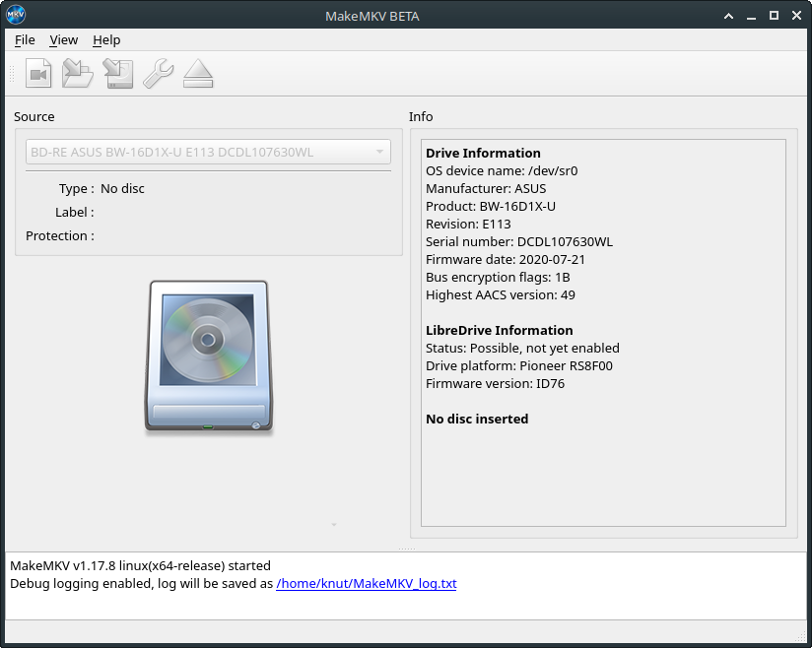Click the Backup disc toolbar icon
812x648 pixels.
pyautogui.click(x=118, y=74)
